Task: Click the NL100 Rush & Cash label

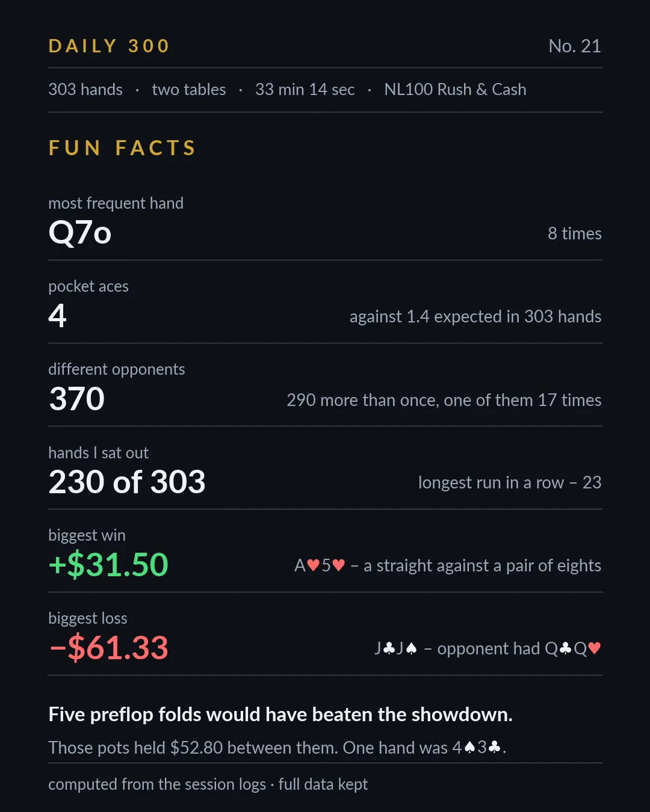Action: tap(455, 90)
